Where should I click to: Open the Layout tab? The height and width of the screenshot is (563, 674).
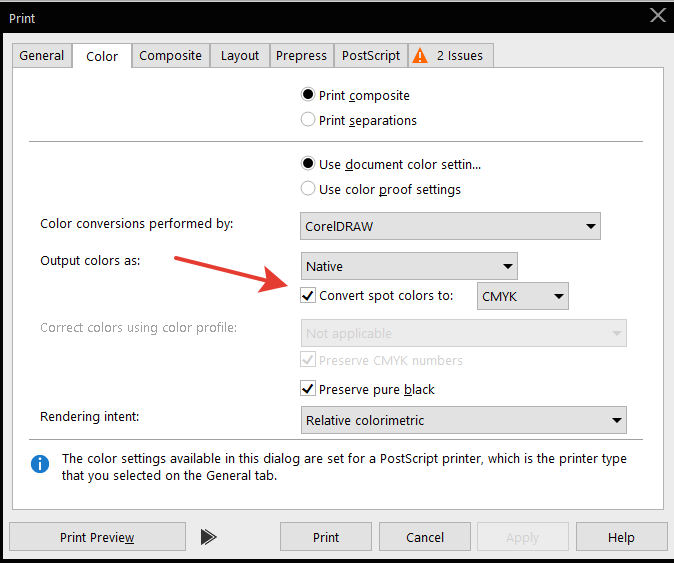240,56
